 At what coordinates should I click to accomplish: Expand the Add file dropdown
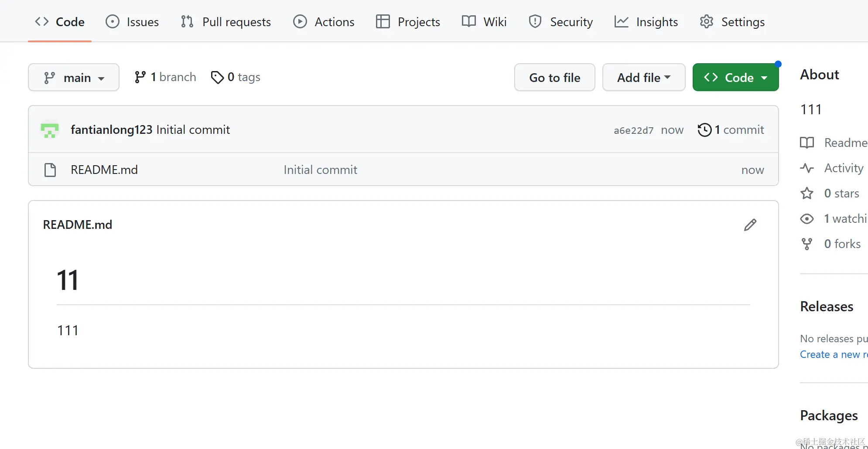643,78
